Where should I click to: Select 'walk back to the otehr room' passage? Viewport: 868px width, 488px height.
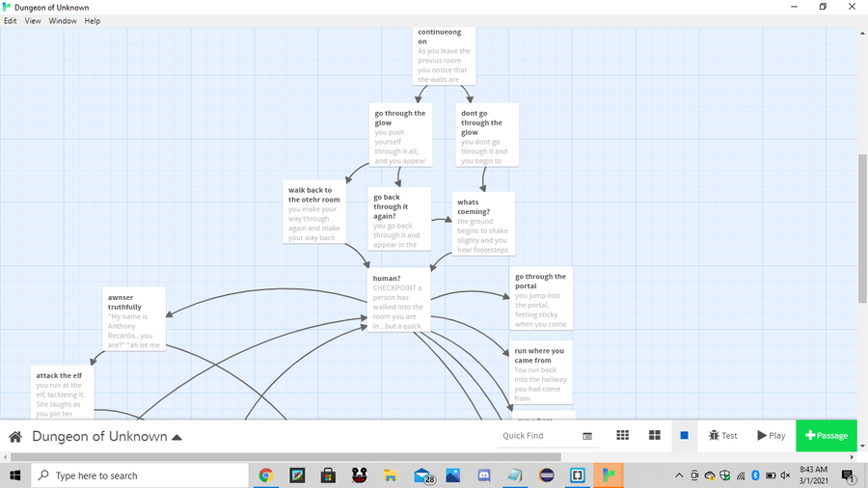(x=313, y=211)
